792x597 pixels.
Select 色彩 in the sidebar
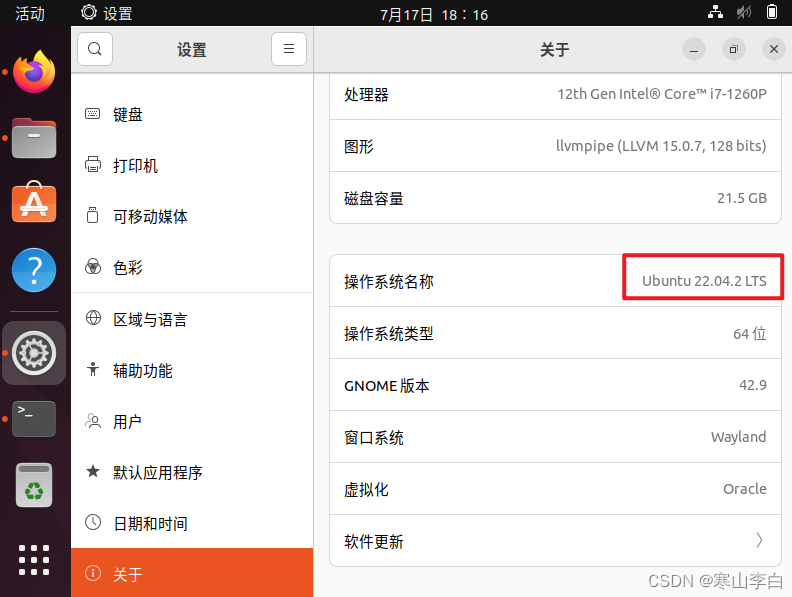pyautogui.click(x=192, y=267)
